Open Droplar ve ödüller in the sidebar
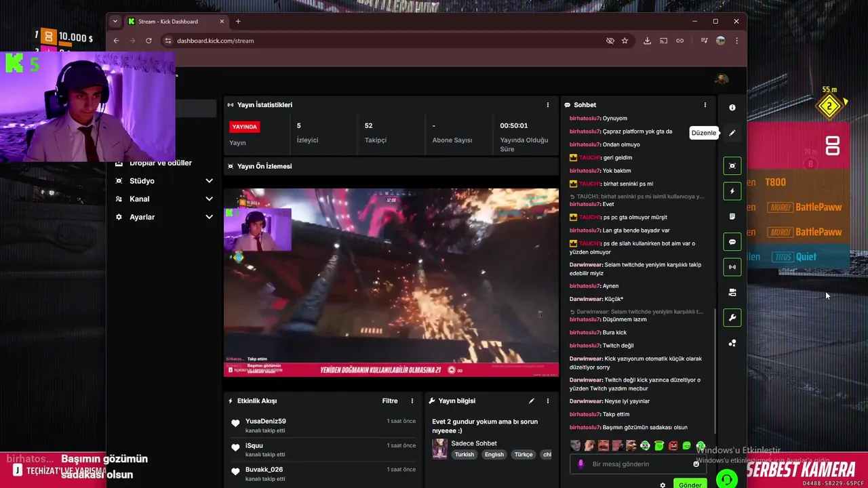Image resolution: width=868 pixels, height=488 pixels. tap(161, 163)
